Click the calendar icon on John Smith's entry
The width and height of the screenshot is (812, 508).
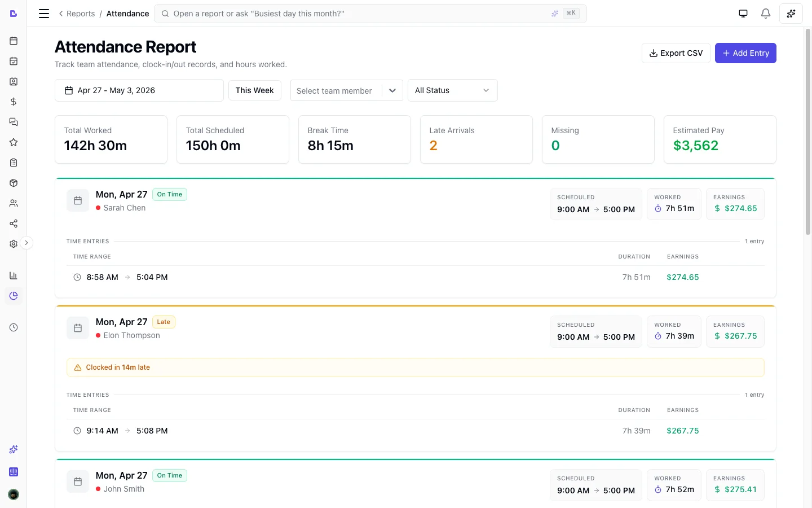(x=78, y=481)
